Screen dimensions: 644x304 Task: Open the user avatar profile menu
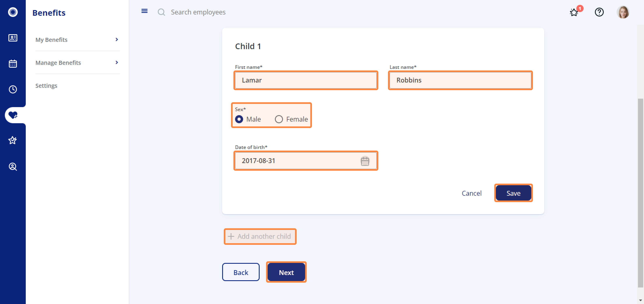click(623, 12)
